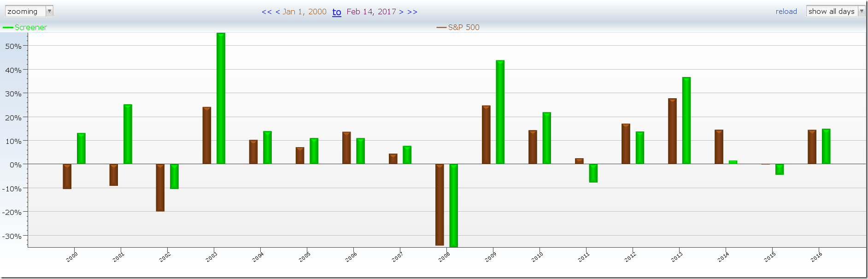This screenshot has height=279, width=868.
Task: Select the green Screener bar for 2009
Action: [500, 112]
